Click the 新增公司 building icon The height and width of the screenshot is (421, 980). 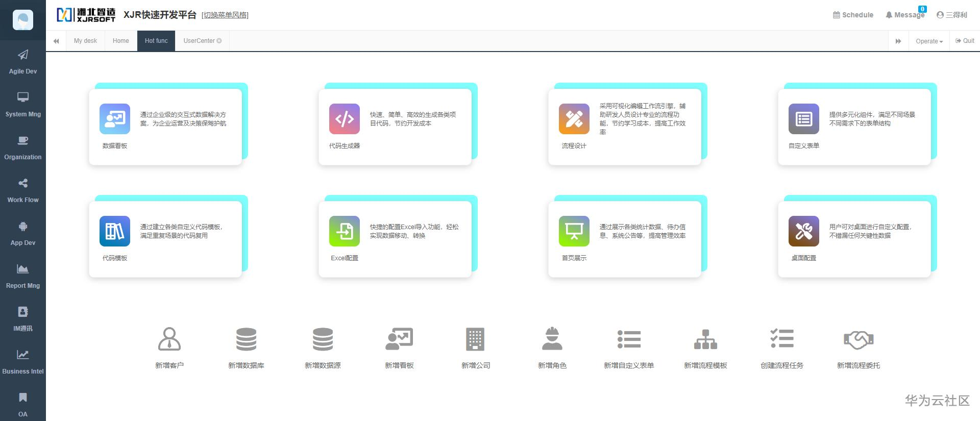[476, 339]
